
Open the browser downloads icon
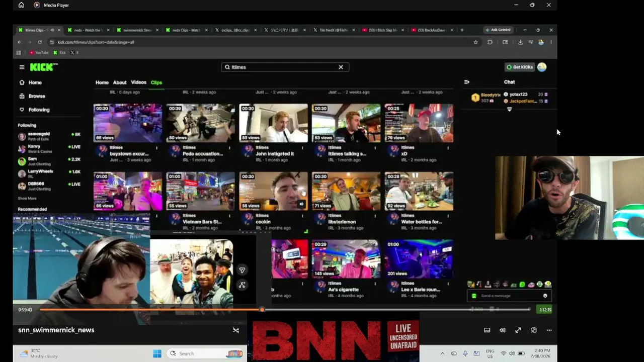pyautogui.click(x=520, y=42)
